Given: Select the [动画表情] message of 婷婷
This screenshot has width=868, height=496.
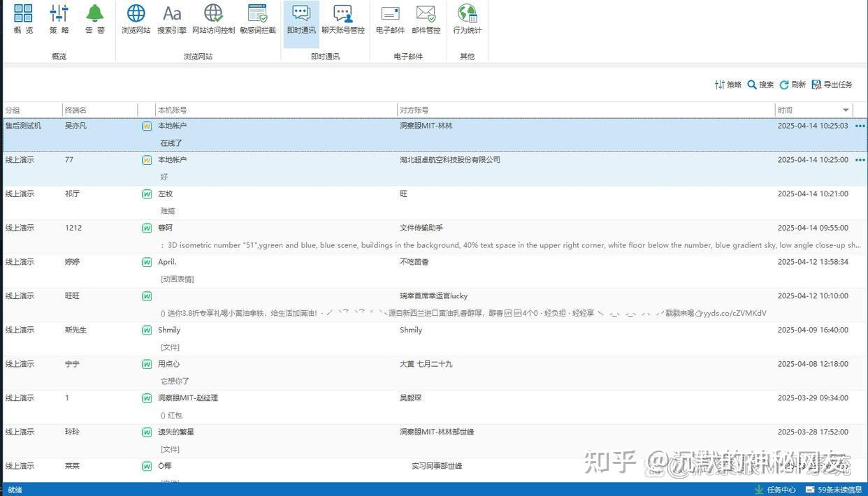Looking at the screenshot, I should [177, 279].
